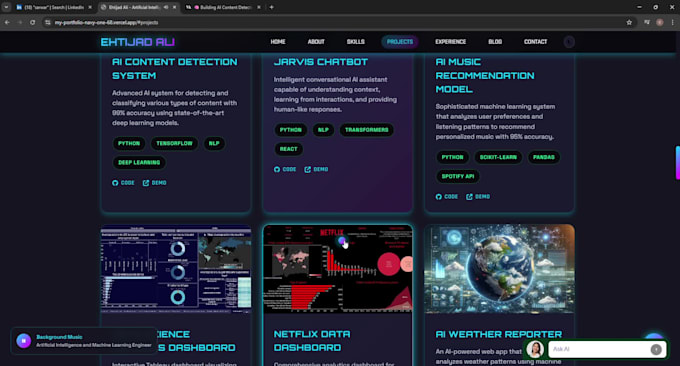The width and height of the screenshot is (680, 366).
Task: Open the browser profile avatar
Action: (x=660, y=22)
